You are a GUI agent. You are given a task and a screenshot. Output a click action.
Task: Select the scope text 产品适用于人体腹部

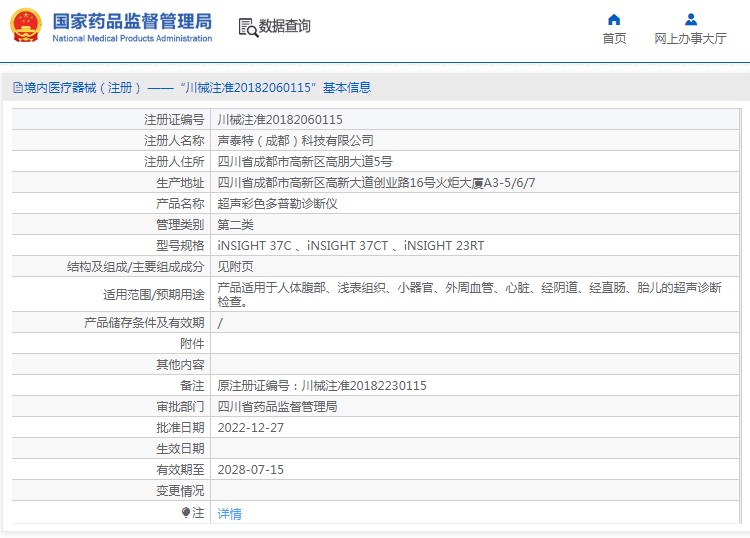[272, 287]
